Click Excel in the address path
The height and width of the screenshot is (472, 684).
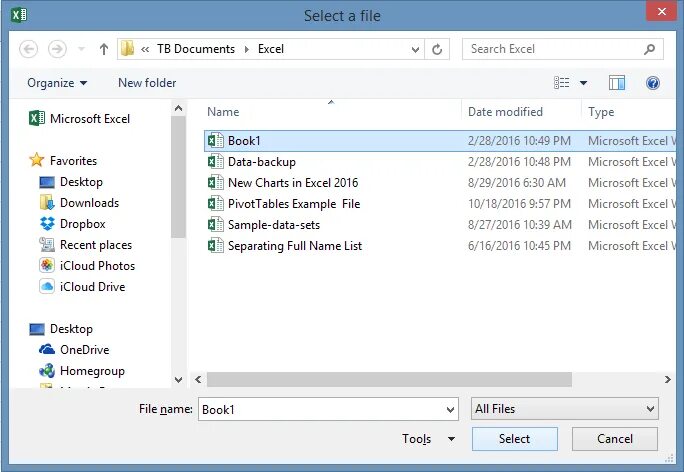click(271, 49)
